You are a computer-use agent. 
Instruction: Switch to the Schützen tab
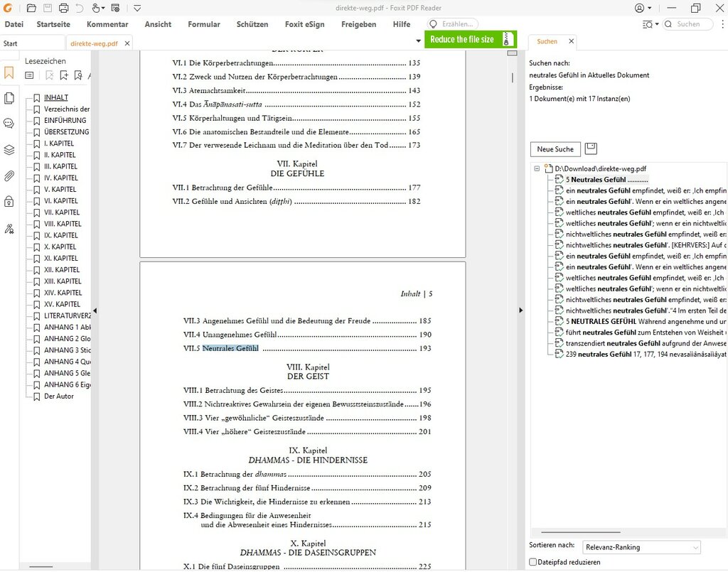click(x=252, y=24)
